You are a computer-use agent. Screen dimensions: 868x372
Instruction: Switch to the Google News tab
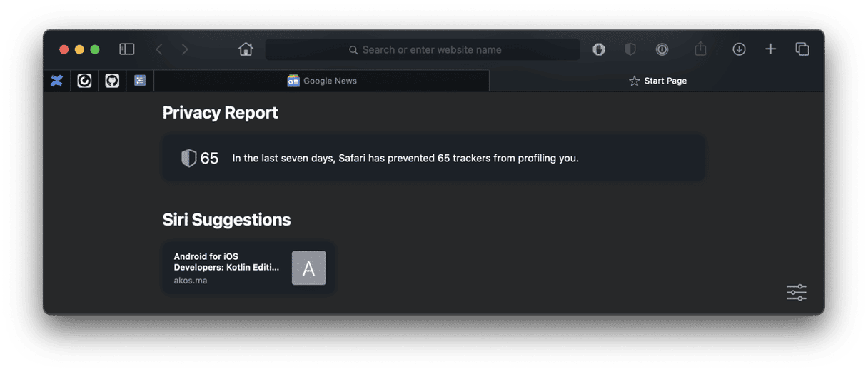coord(322,81)
